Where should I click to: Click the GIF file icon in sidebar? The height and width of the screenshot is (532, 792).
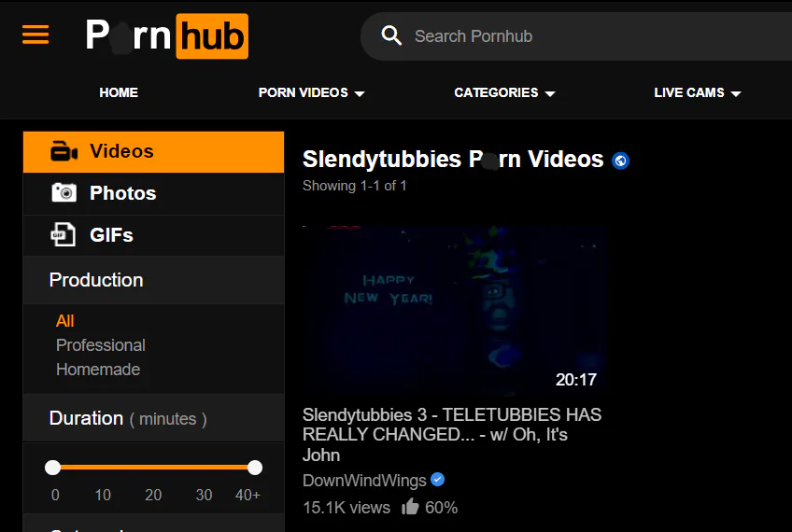[64, 234]
